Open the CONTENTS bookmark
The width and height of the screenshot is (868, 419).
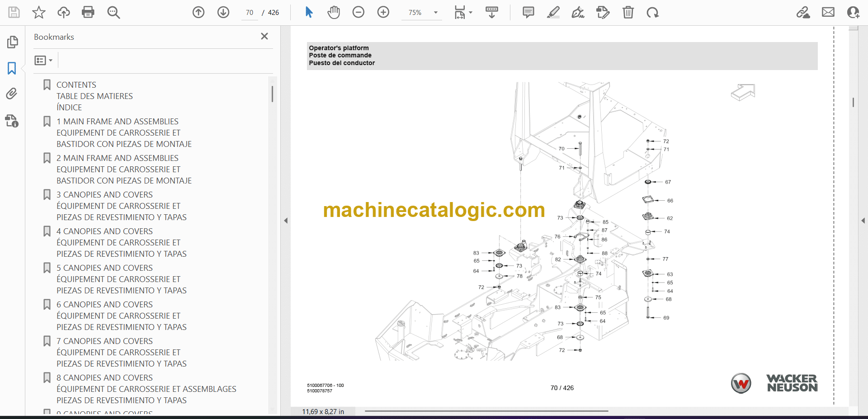coord(76,85)
